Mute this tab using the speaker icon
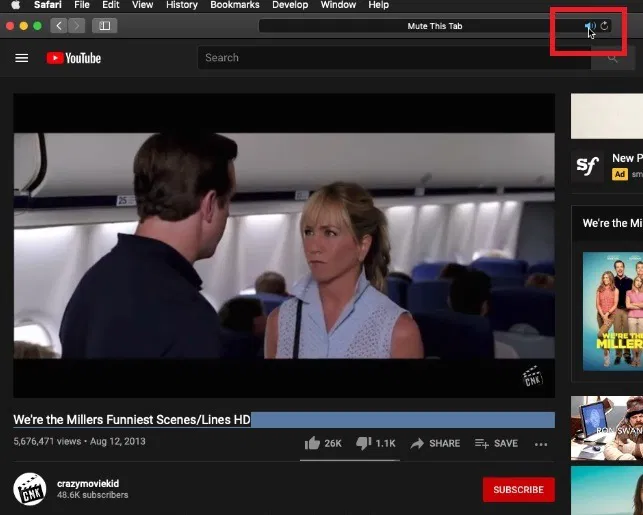 (590, 26)
